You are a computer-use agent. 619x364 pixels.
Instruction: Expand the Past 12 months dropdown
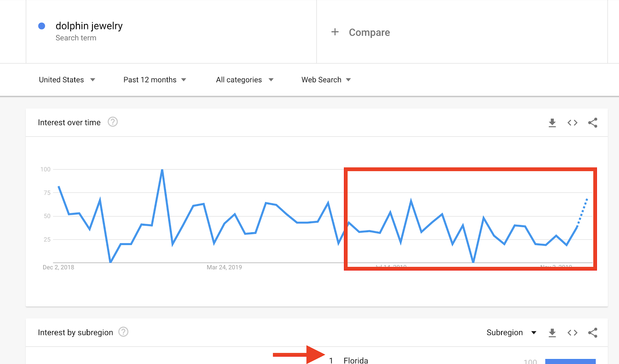coord(155,80)
